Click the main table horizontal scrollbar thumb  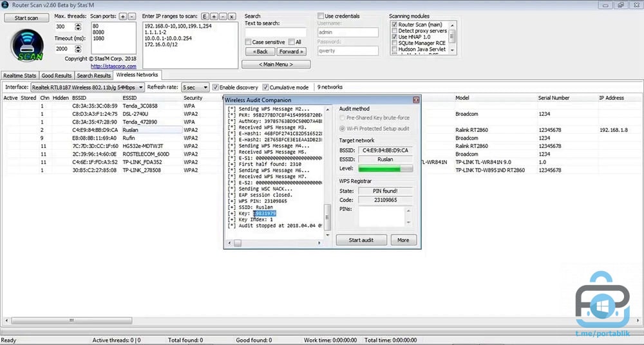(x=71, y=321)
